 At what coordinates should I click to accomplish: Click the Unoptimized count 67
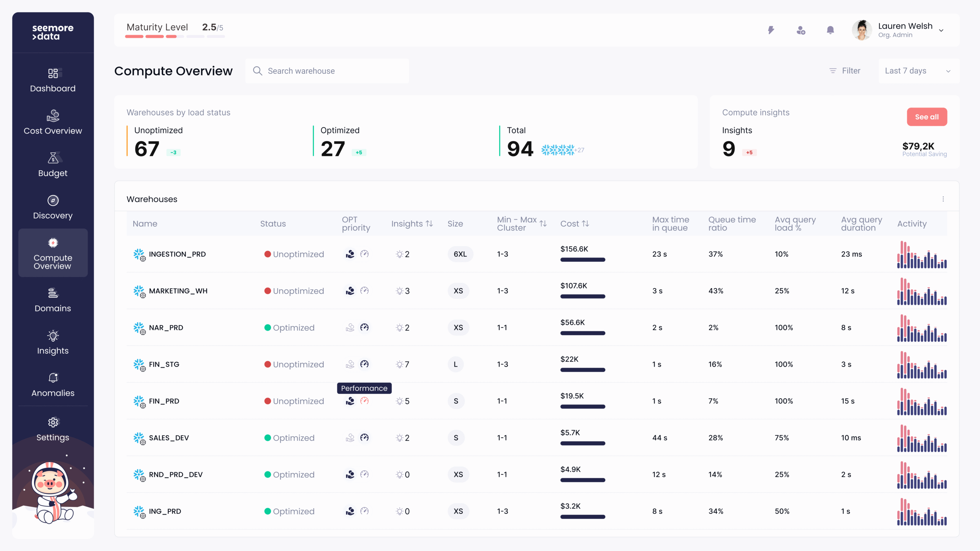pos(147,149)
